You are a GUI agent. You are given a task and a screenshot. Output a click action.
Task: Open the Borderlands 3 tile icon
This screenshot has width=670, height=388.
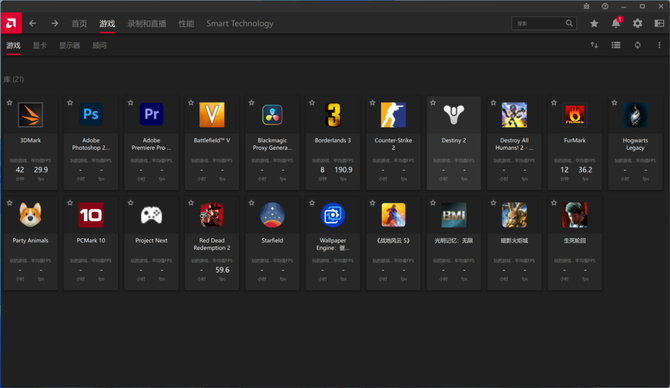333,115
